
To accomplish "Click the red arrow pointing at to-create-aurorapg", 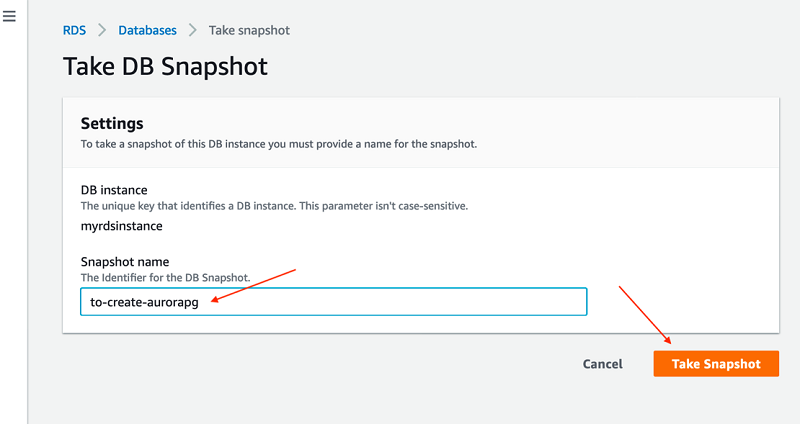I will (x=253, y=285).
